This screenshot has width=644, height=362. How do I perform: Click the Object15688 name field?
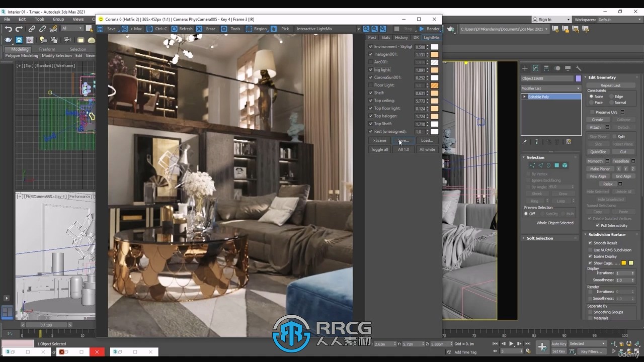(x=547, y=78)
